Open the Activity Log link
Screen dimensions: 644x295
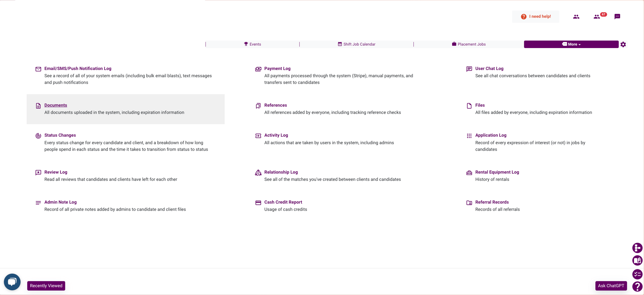click(x=276, y=135)
